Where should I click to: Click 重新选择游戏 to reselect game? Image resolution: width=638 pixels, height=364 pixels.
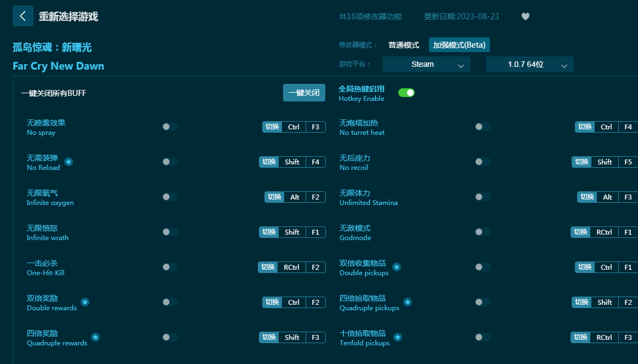point(69,16)
